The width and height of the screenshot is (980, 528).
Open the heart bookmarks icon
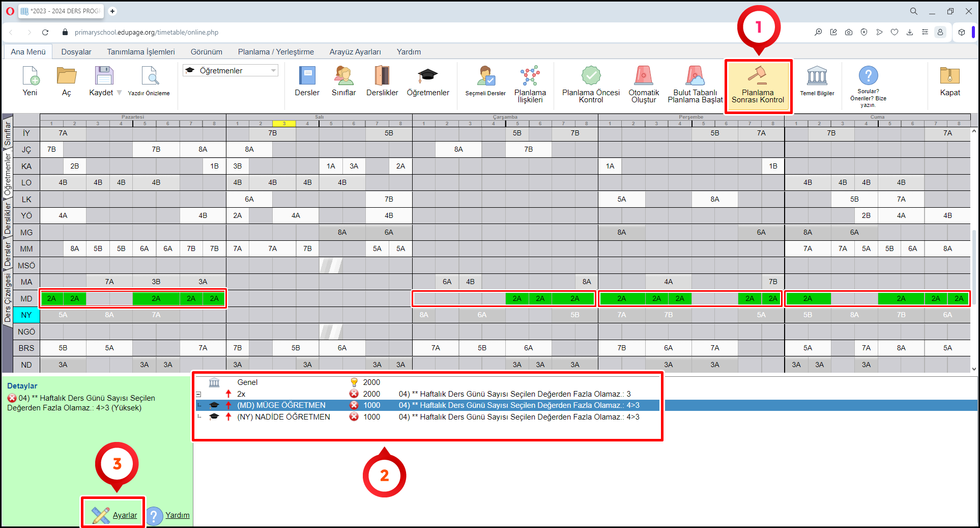click(895, 32)
